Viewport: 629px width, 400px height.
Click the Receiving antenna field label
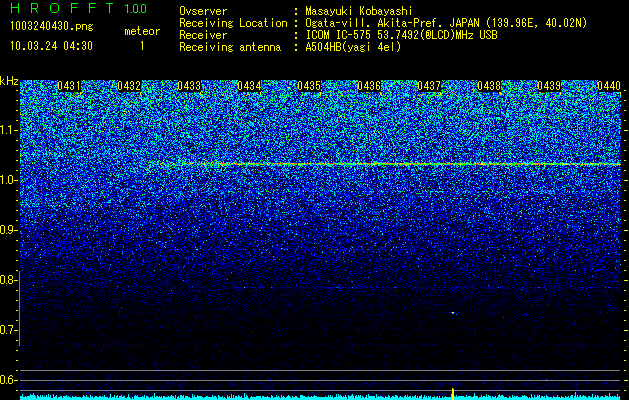pos(230,47)
